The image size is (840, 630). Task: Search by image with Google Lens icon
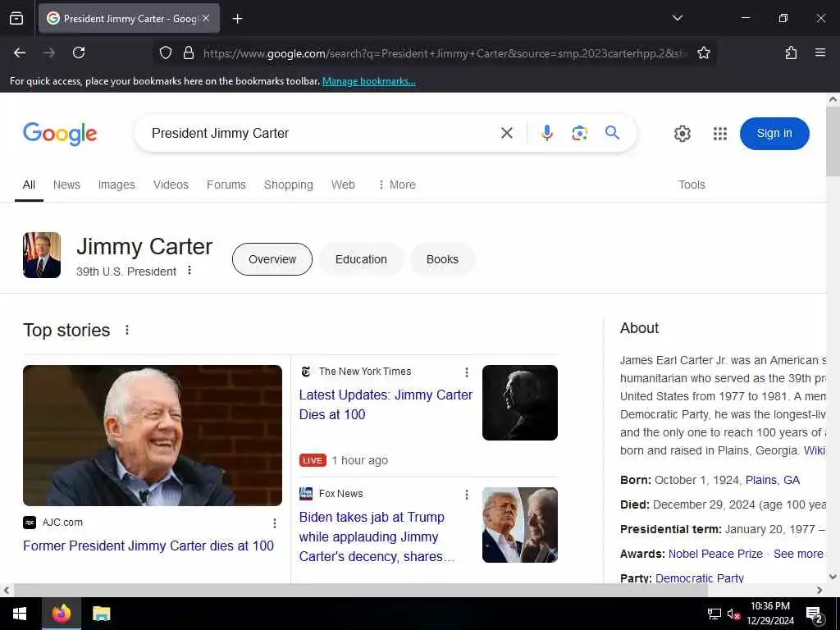click(579, 133)
